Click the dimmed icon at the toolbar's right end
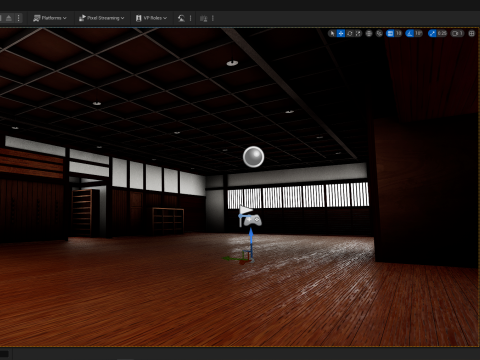 pyautogui.click(x=204, y=18)
